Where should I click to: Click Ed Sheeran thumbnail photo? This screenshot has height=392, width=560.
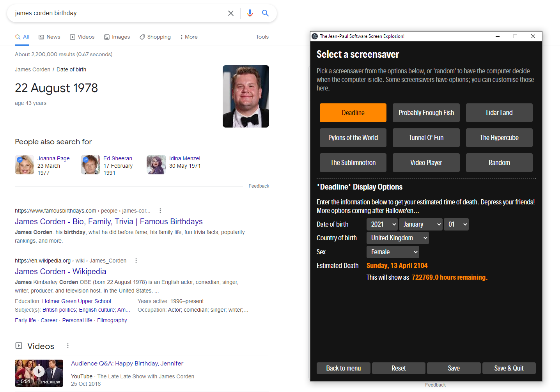[x=90, y=165]
